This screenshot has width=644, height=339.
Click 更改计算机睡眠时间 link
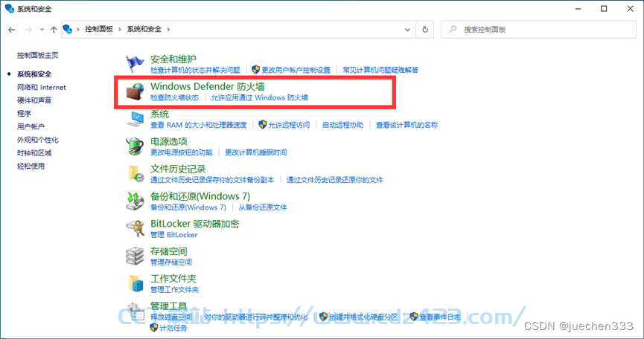(x=256, y=152)
